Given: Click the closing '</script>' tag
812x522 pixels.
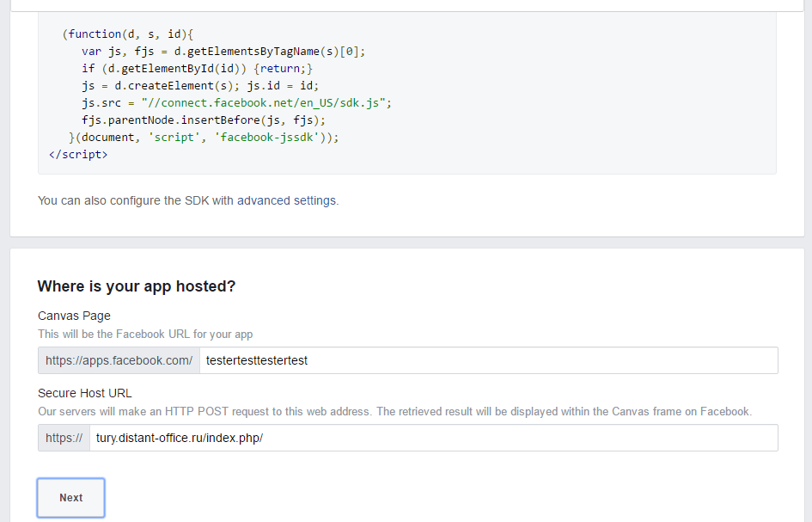Looking at the screenshot, I should 78,155.
